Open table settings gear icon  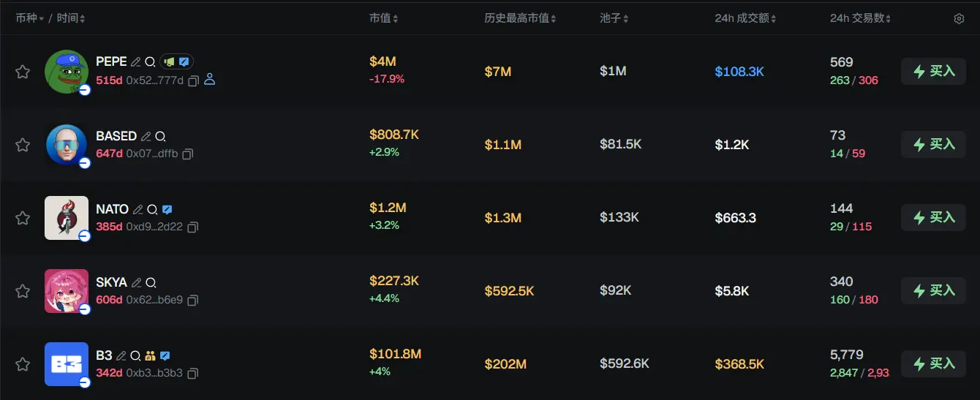click(x=959, y=18)
